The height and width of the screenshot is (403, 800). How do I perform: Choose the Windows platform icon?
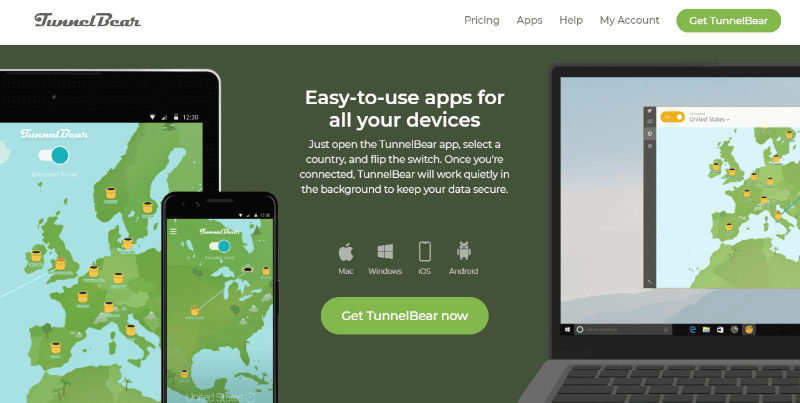point(385,252)
